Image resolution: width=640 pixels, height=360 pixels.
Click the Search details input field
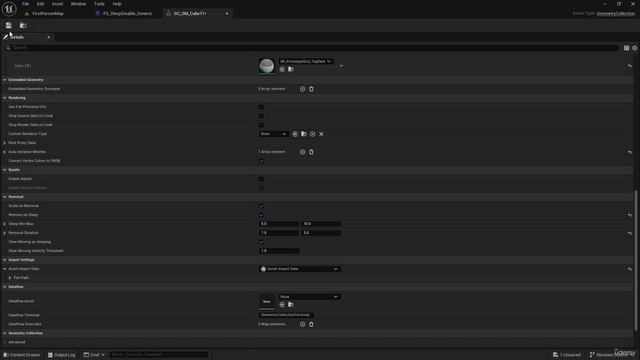312,48
